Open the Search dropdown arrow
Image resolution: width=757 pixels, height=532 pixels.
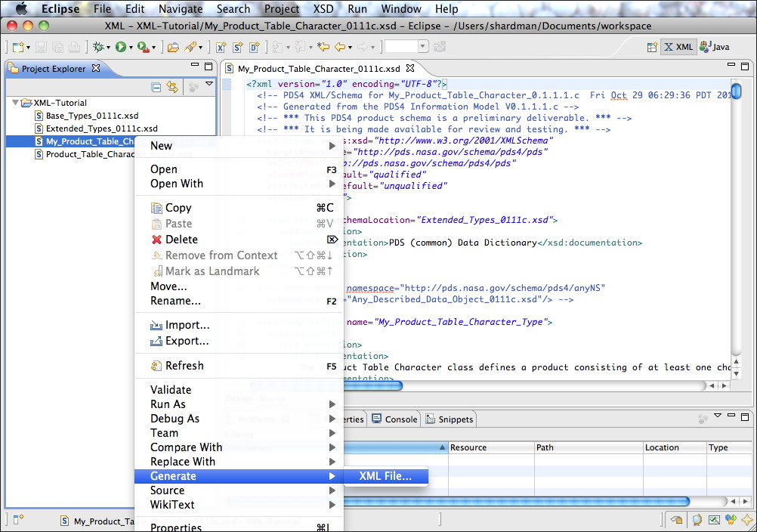coord(200,48)
